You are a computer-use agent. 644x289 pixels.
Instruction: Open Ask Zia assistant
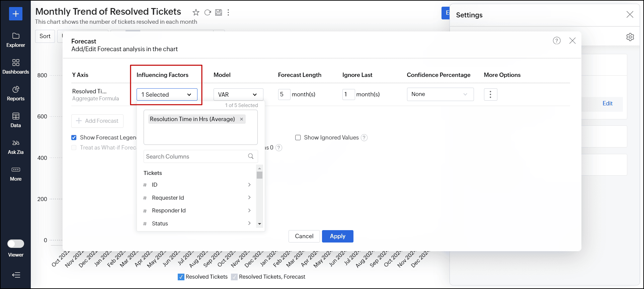click(x=16, y=147)
